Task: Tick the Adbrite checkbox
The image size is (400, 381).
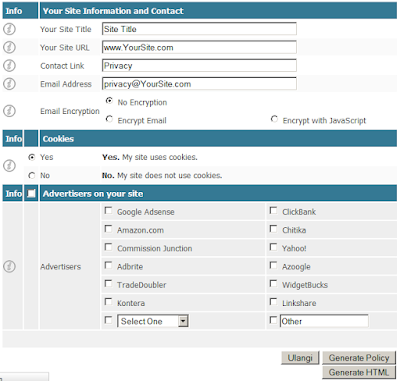Action: (x=108, y=265)
